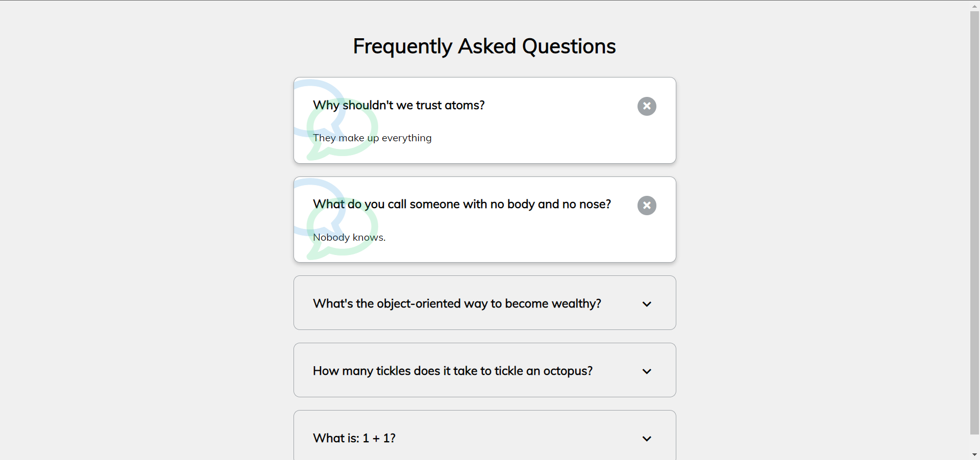The width and height of the screenshot is (980, 460).
Task: Click the 'They make up everything' answer text
Action: click(x=372, y=138)
